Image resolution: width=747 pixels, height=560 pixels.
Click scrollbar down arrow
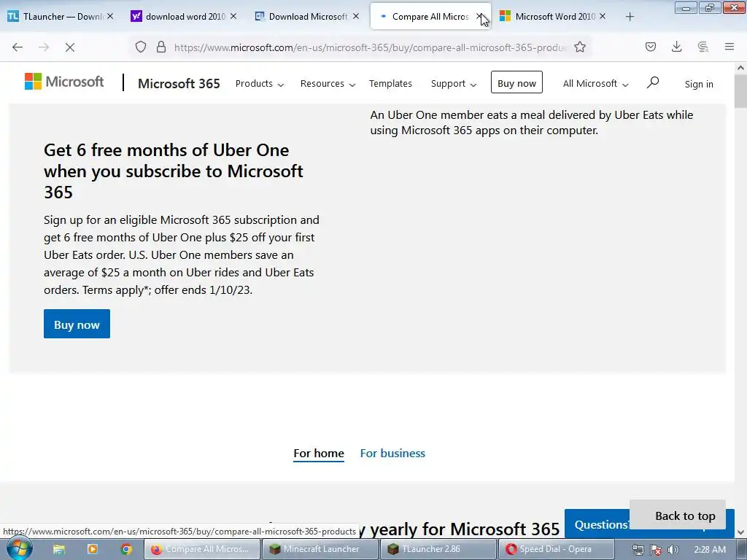click(741, 532)
